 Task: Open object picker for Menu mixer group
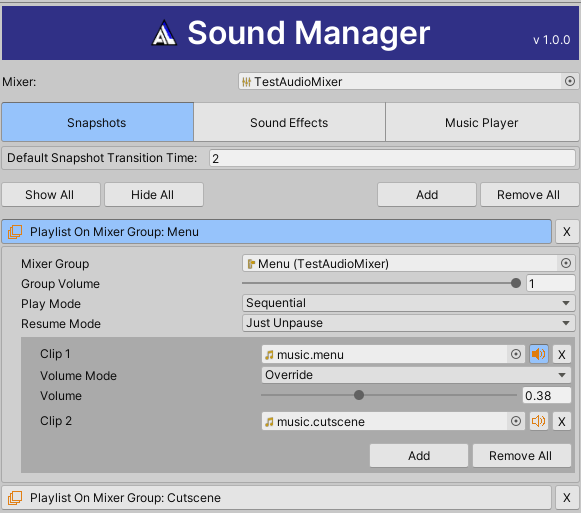point(566,263)
